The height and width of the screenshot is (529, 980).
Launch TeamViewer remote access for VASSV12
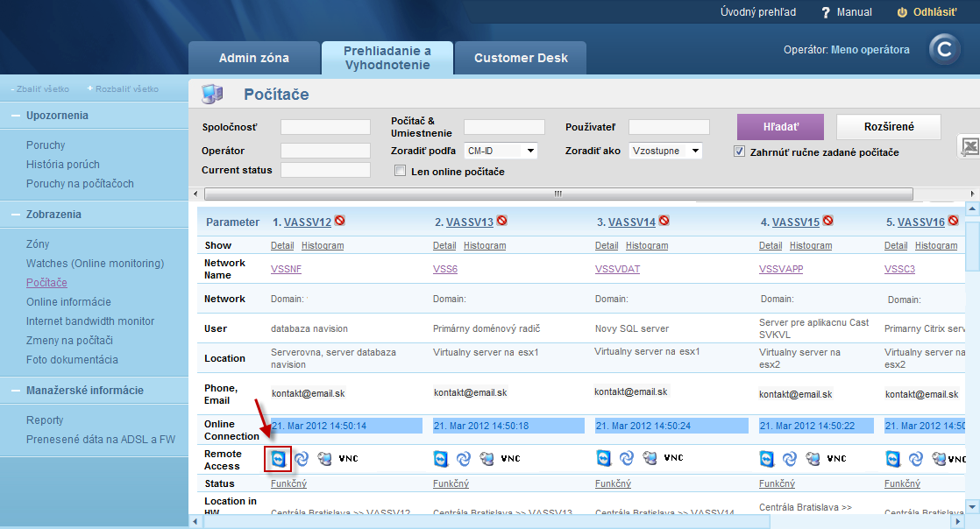click(x=278, y=459)
